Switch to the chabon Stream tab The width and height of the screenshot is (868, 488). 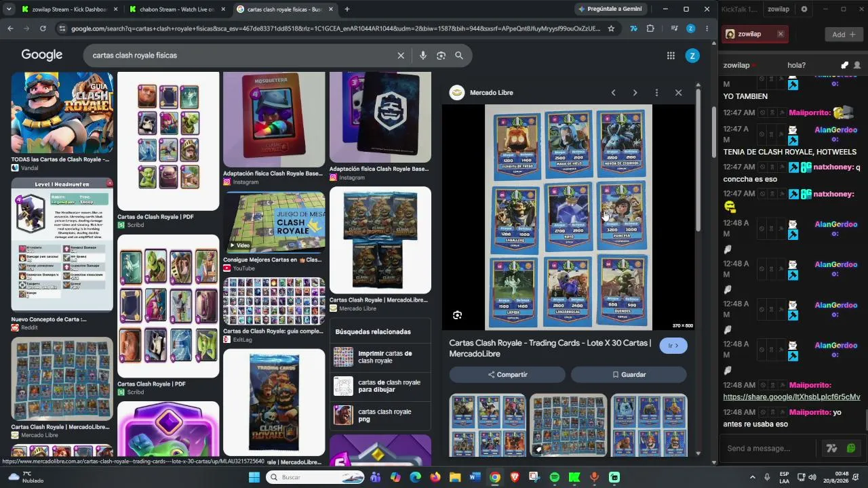[176, 9]
